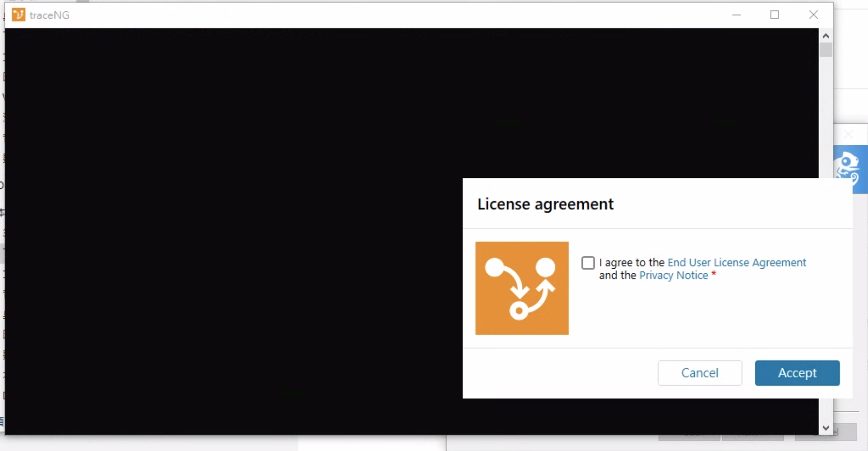Image resolution: width=868 pixels, height=451 pixels.
Task: Click the scroll down arrow
Action: click(x=826, y=428)
